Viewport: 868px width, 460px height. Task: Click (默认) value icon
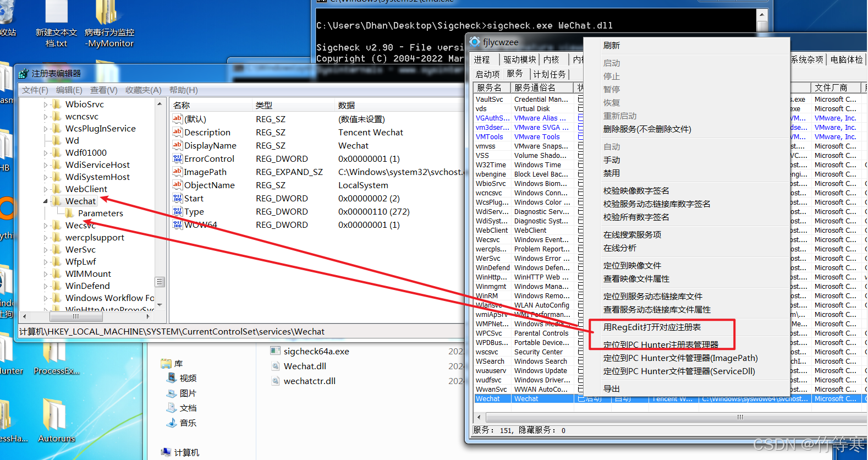[x=177, y=119]
